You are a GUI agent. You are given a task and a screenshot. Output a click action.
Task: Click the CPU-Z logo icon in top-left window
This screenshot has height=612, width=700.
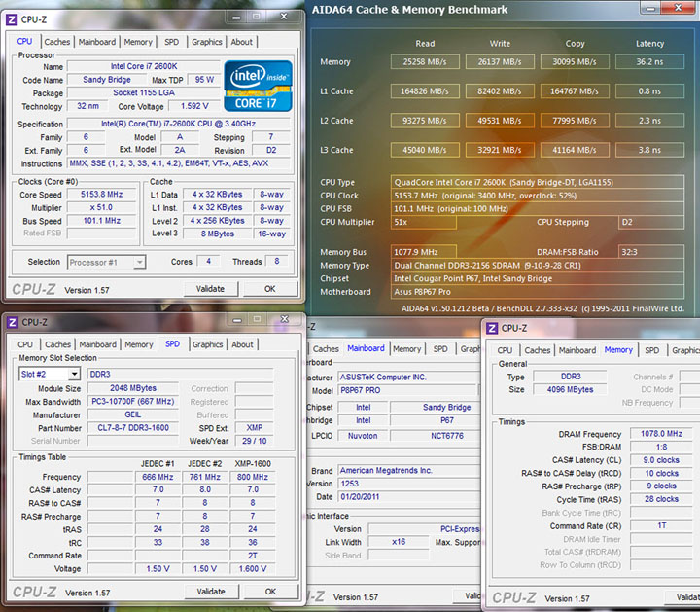tap(12, 19)
